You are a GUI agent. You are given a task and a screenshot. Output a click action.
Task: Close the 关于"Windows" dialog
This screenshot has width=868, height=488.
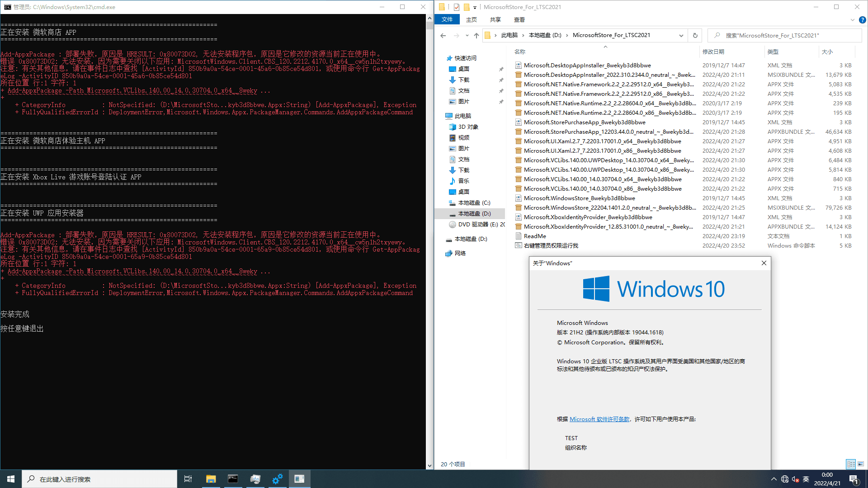[x=764, y=263]
